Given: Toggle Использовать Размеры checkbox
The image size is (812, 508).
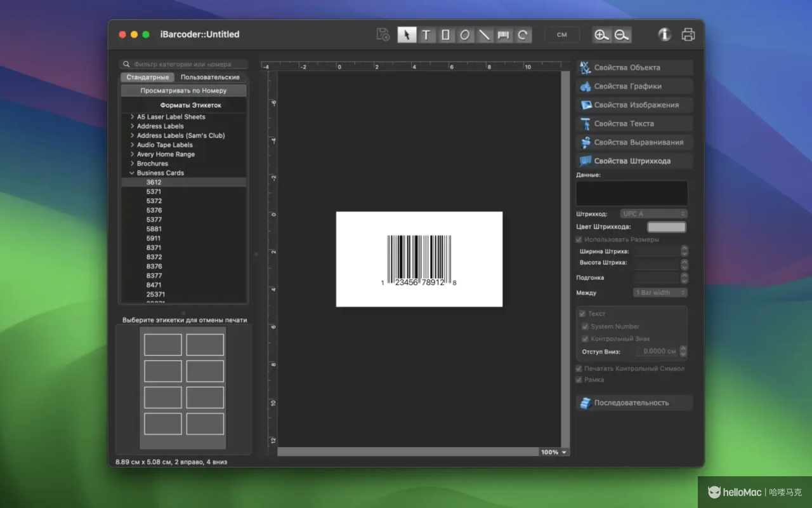Looking at the screenshot, I should (x=579, y=239).
